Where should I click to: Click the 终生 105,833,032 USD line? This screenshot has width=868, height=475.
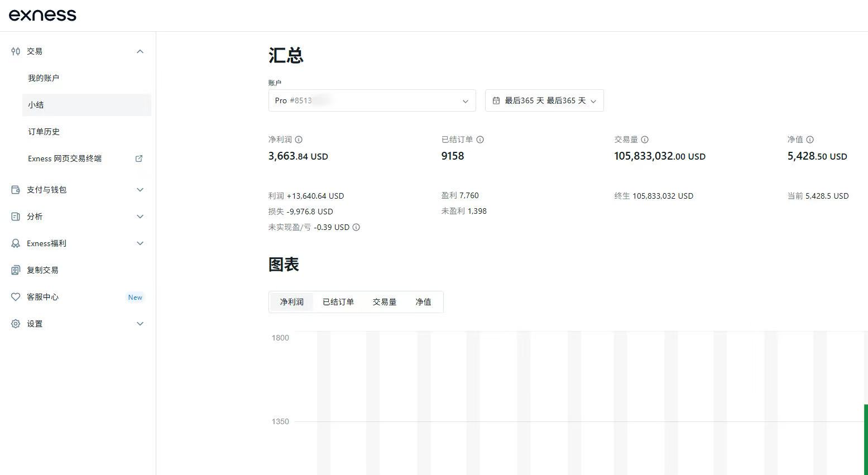point(654,196)
